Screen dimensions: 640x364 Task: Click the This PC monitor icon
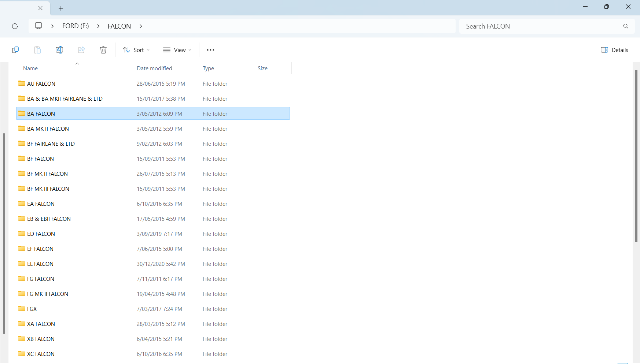(38, 26)
